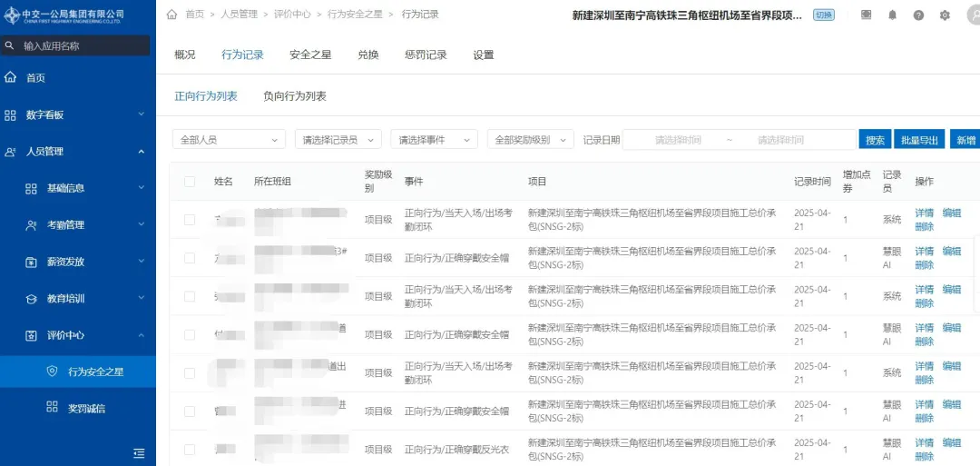Screen dimensions: 980x466
Task: Click the 切换 project switch button
Action: [x=824, y=15]
